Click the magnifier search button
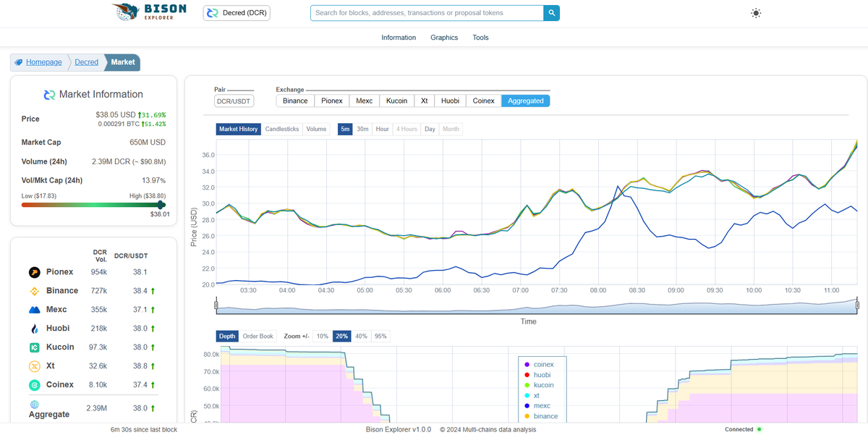868x435 pixels. point(551,13)
